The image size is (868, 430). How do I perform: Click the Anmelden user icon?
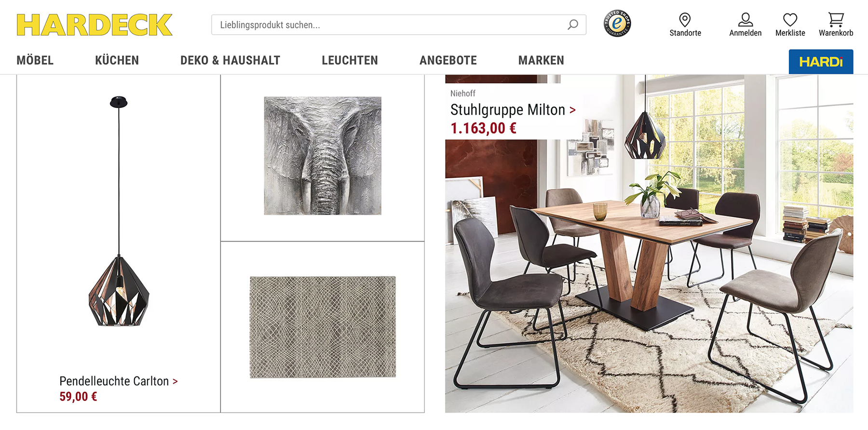[746, 20]
